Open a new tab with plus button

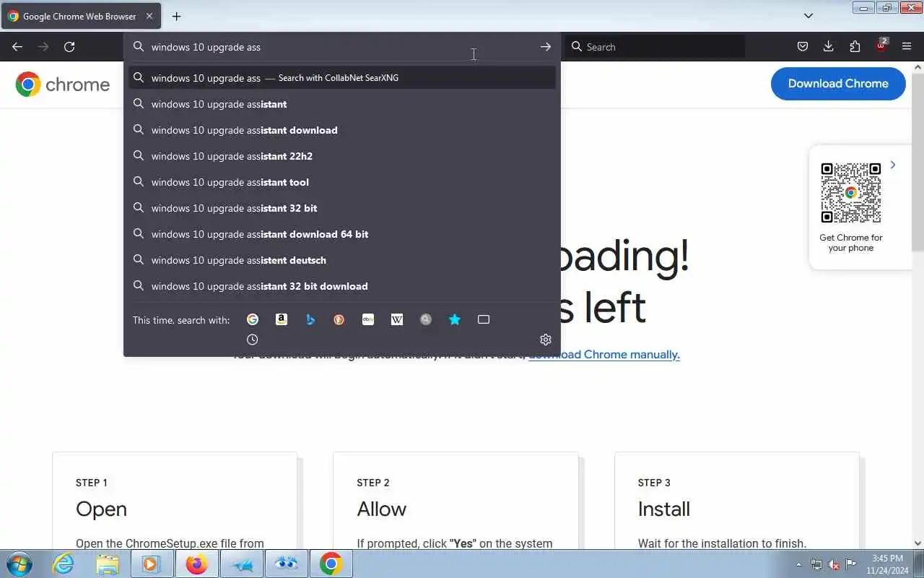pos(176,16)
